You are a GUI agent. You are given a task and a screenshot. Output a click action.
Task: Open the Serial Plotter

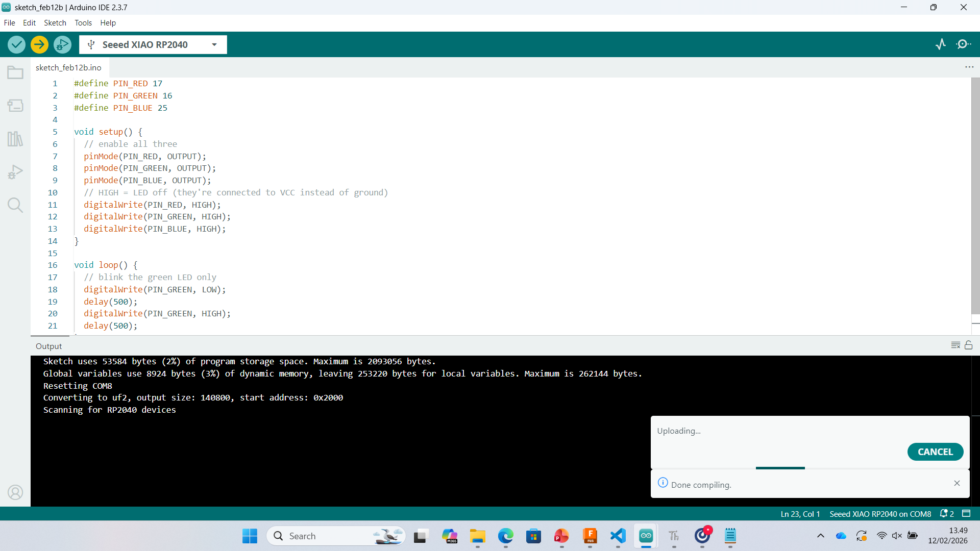(x=941, y=44)
